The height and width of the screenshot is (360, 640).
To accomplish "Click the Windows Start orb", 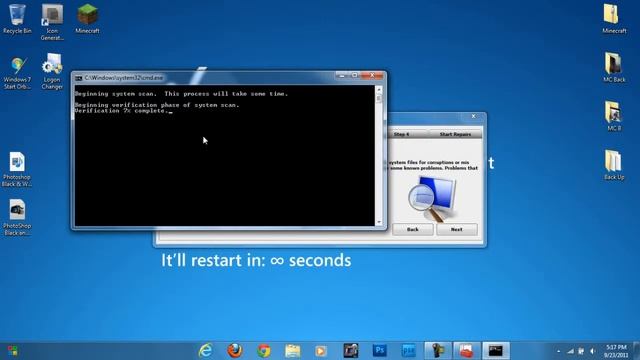I will coord(13,351).
